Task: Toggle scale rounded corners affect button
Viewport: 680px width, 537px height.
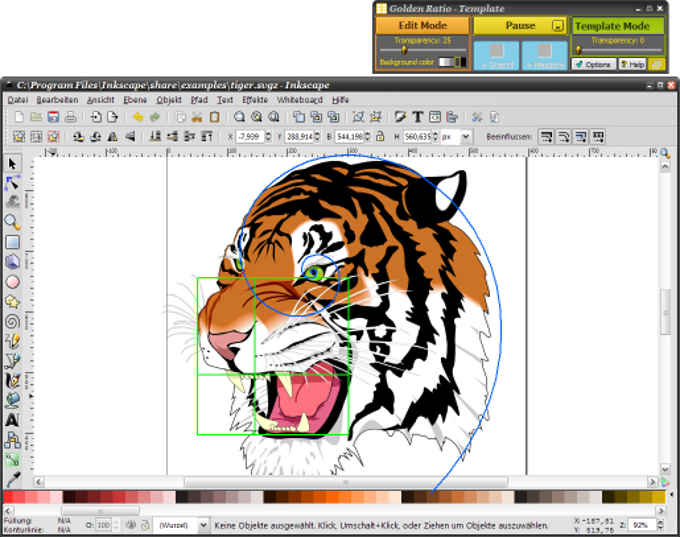Action: (x=563, y=137)
